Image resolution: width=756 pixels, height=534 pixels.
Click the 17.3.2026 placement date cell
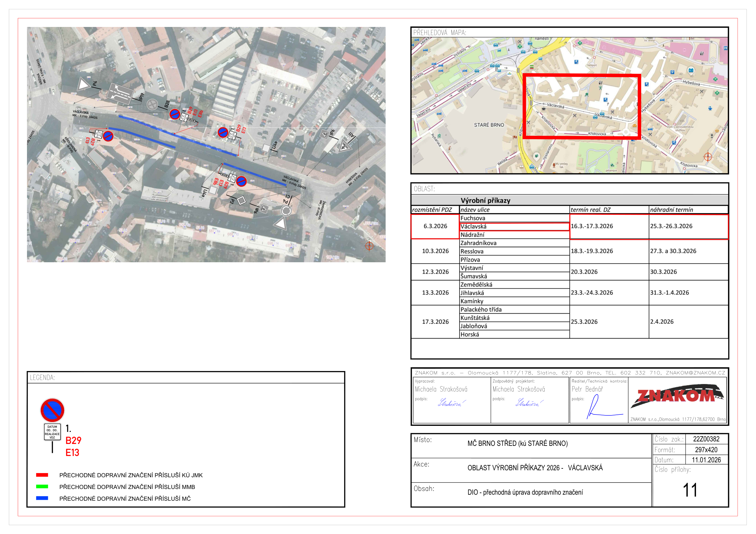point(435,322)
